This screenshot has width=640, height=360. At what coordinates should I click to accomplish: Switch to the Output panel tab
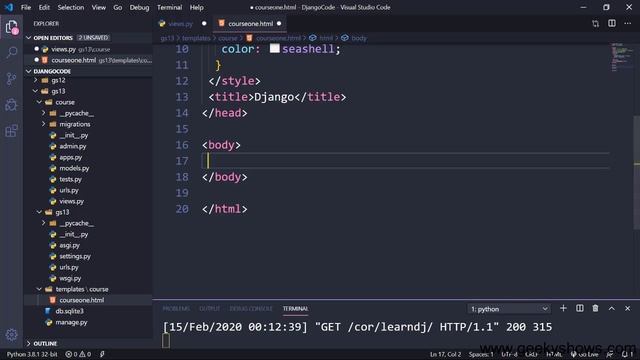(209, 309)
